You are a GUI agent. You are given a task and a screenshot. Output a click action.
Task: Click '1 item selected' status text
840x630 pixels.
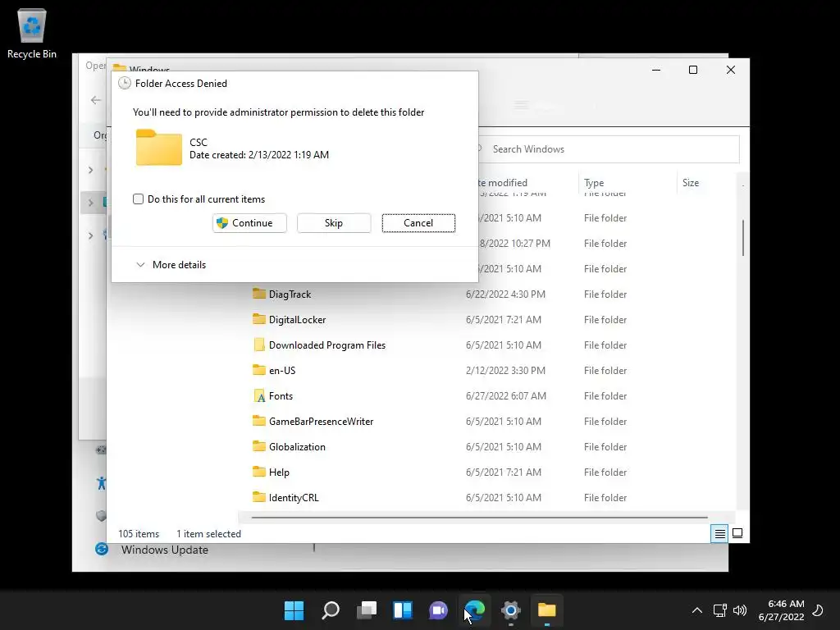tap(209, 533)
